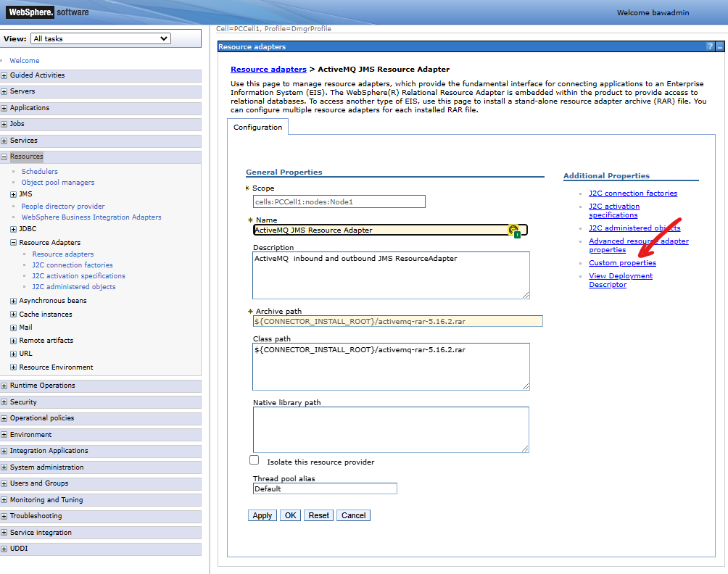Enable Isolate this resource provider
Screen dimensions: 728x574
[255, 459]
